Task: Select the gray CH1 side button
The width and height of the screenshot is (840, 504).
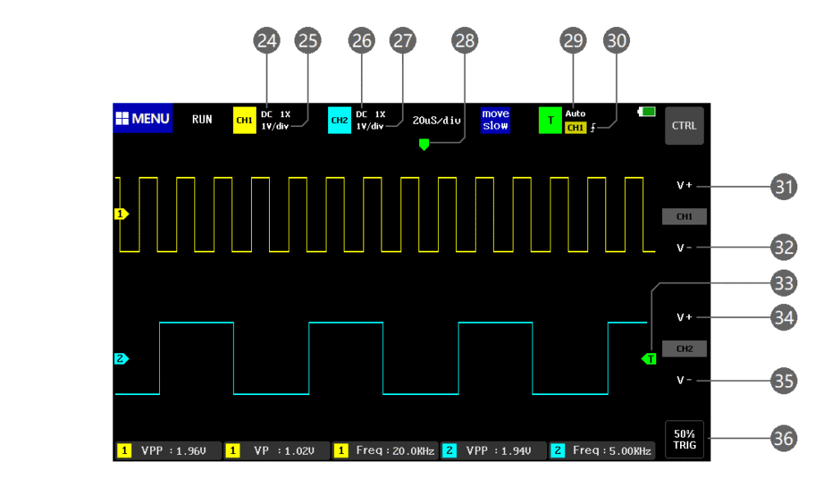Action: (684, 216)
